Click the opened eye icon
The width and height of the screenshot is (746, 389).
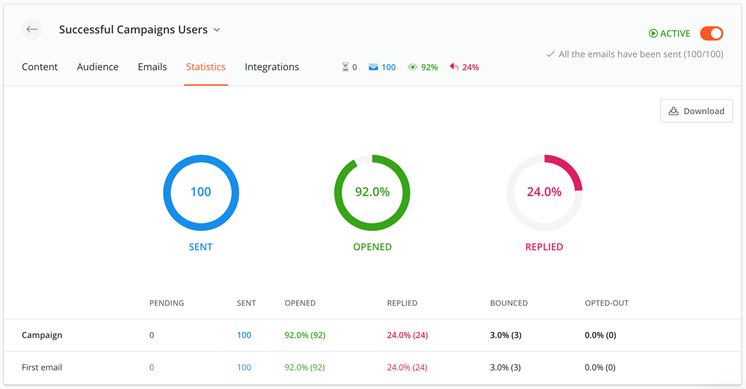412,67
